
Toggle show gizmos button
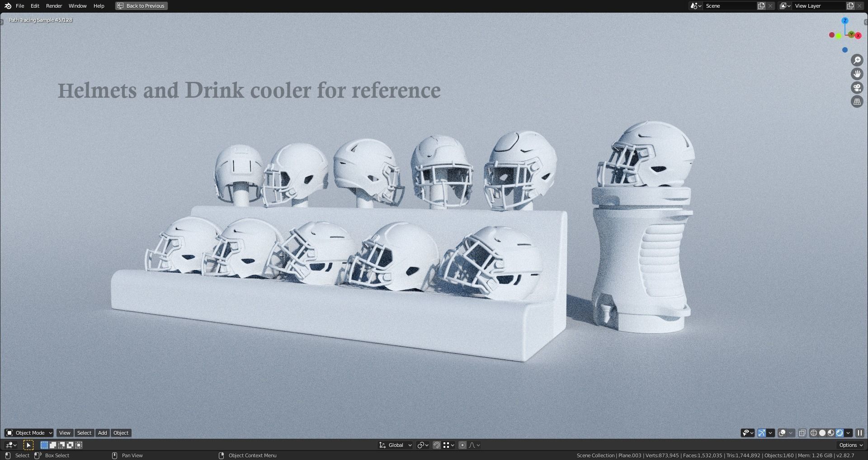762,433
